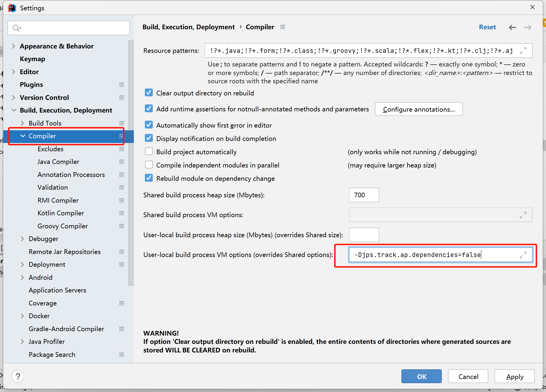Click project-level icon beside Remote Jar Repositories
The width and height of the screenshot is (546, 392).
[122, 252]
